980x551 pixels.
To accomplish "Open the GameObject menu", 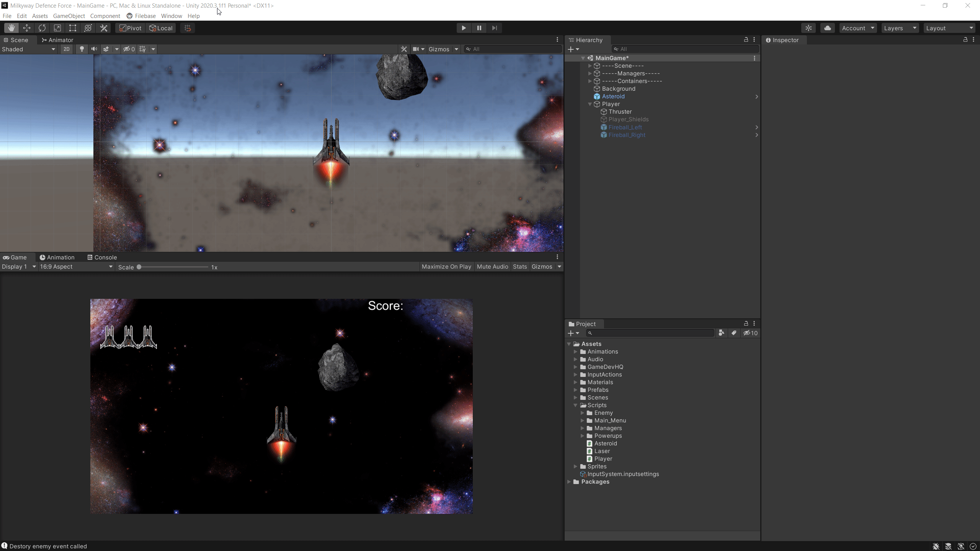I will pos(69,16).
